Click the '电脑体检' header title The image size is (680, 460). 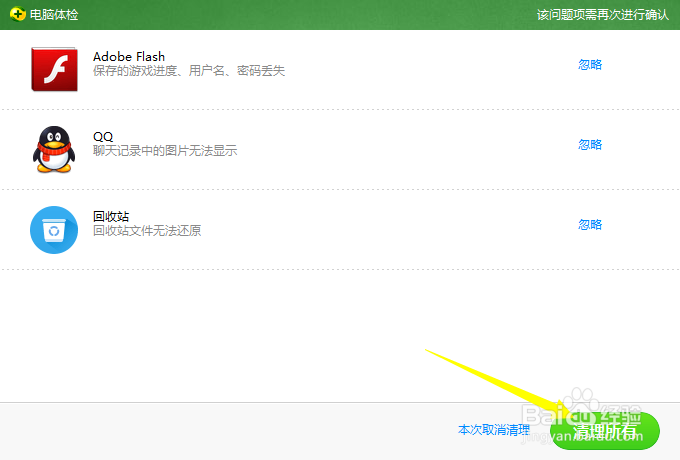click(54, 15)
